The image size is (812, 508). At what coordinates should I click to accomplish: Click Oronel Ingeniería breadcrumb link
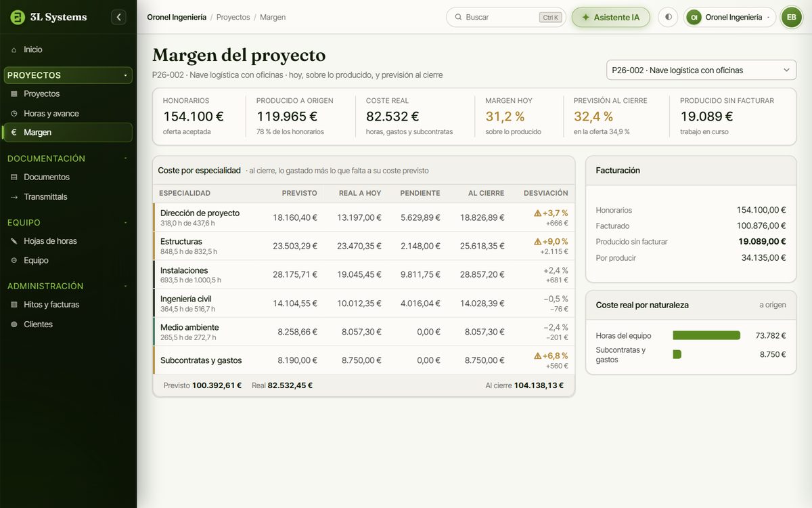click(177, 17)
